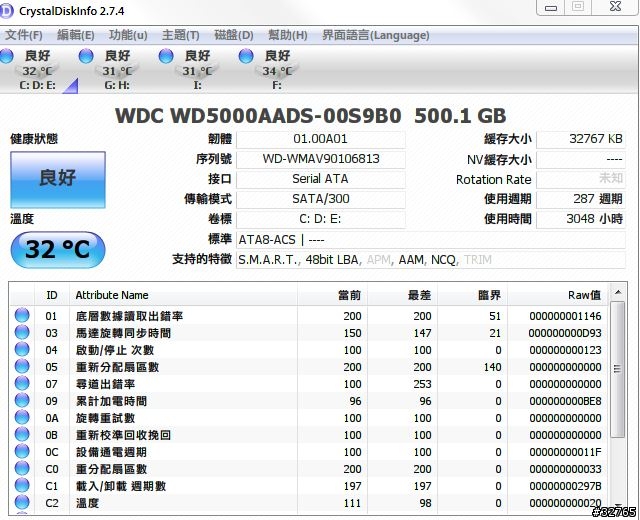Click the 良好 health status button

coord(58,180)
